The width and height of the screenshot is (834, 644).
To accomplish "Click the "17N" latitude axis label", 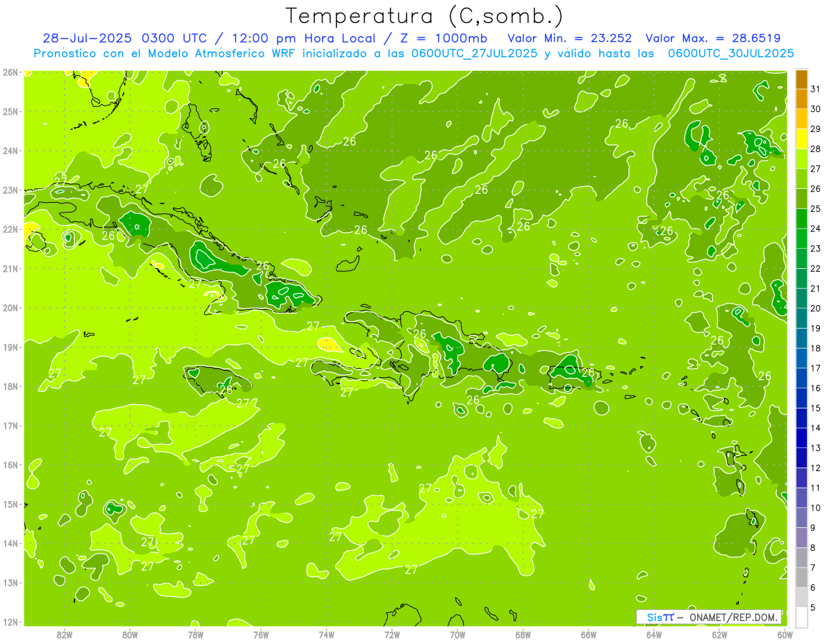I will click(10, 425).
